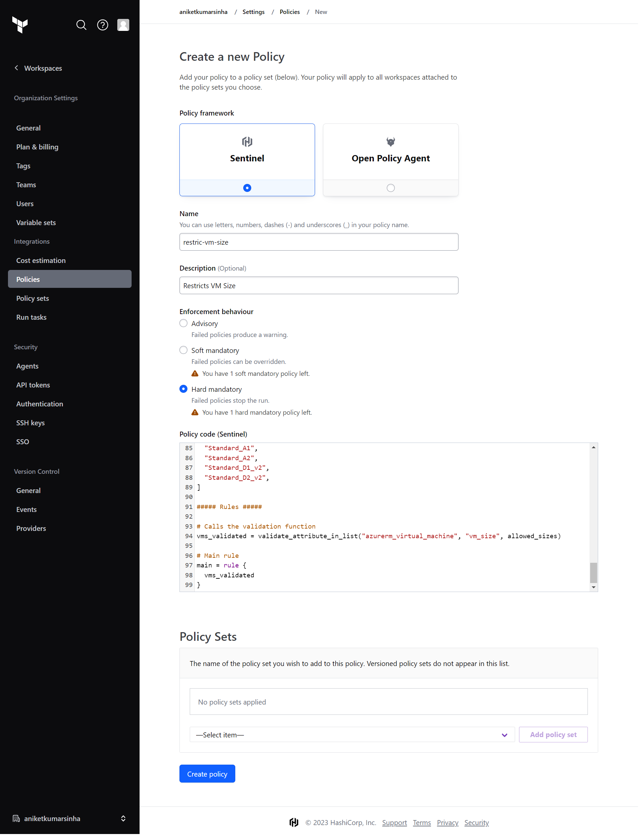Go to Policy sets in the sidebar

33,298
